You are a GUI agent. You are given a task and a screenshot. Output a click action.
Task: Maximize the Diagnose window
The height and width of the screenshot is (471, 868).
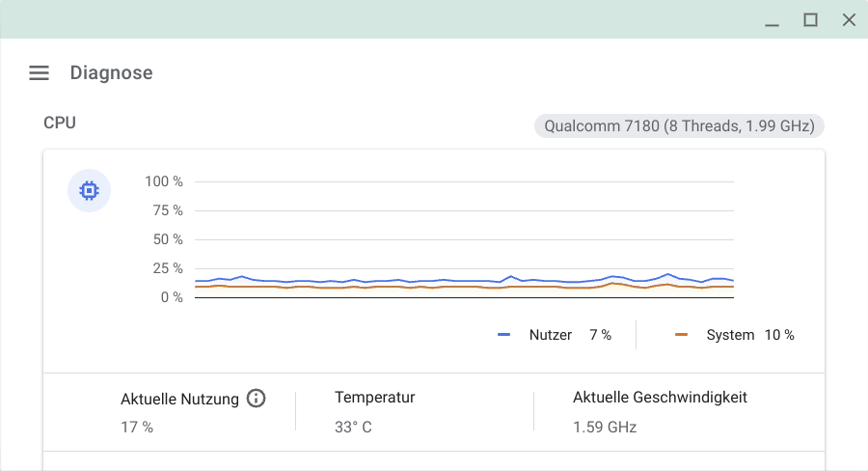pos(810,20)
